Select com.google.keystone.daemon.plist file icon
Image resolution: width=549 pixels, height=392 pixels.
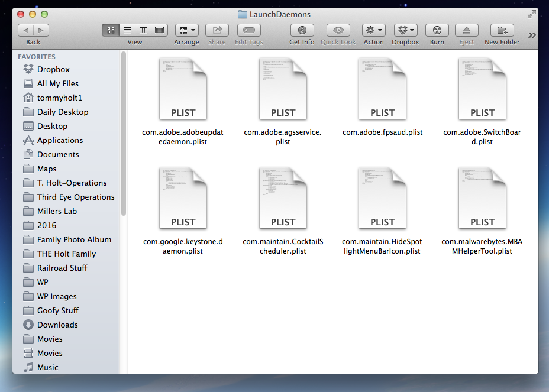tap(183, 198)
